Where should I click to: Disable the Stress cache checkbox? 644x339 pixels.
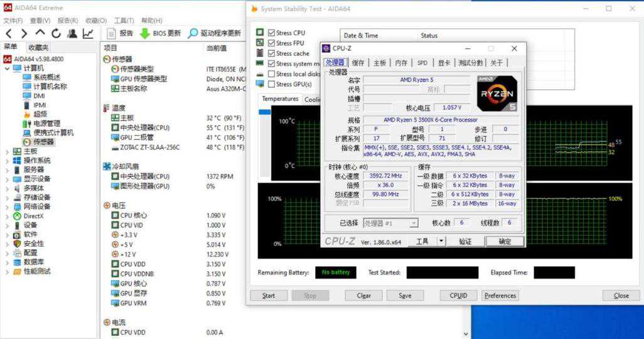[x=271, y=53]
